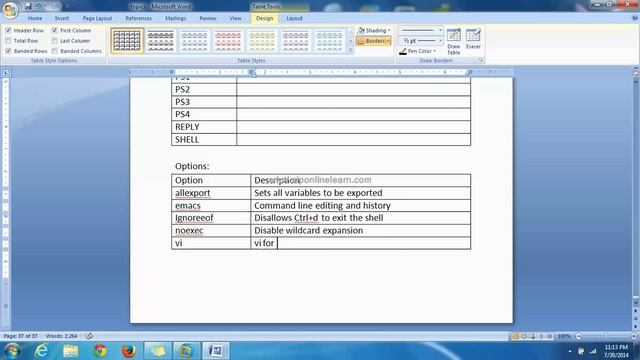Screen dimensions: 640x360
Task: Click the Save icon in quick access toolbar
Action: click(28, 6)
